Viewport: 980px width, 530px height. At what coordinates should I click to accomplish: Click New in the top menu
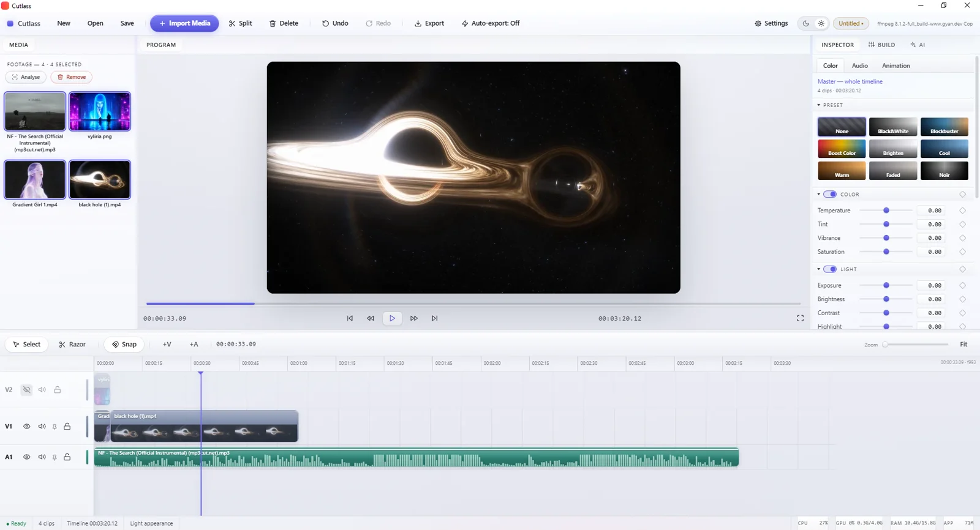(64, 23)
